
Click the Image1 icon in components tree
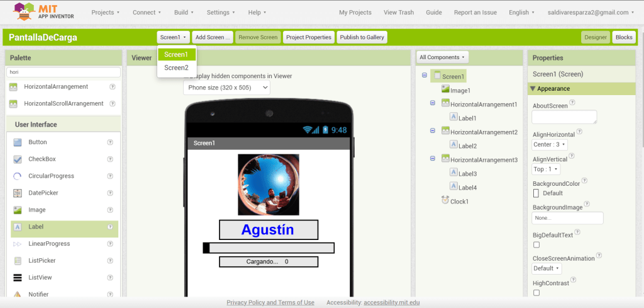coord(445,91)
